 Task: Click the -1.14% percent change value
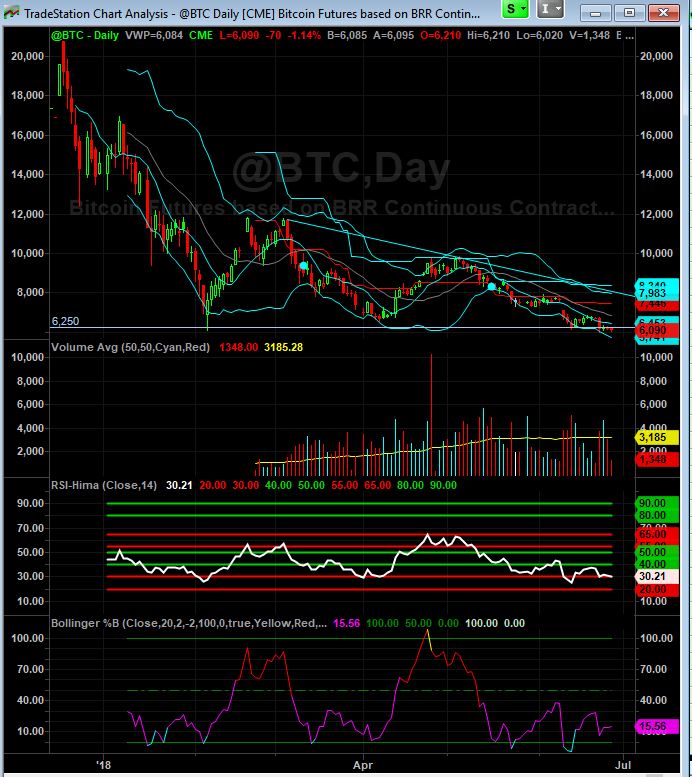304,35
